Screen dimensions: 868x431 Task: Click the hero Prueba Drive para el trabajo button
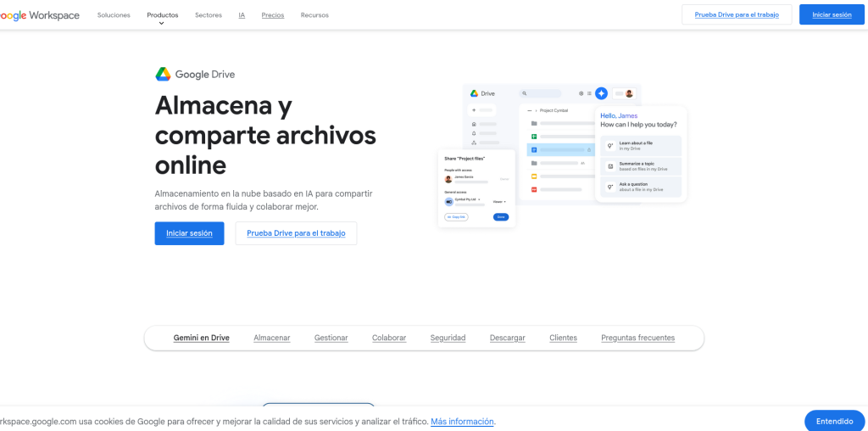coord(296,233)
